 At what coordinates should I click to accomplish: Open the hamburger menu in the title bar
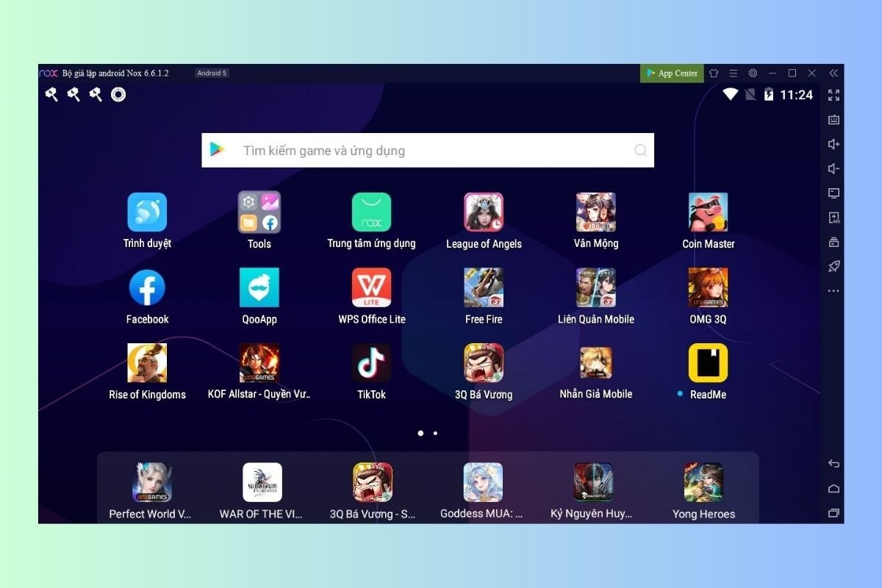click(x=733, y=73)
